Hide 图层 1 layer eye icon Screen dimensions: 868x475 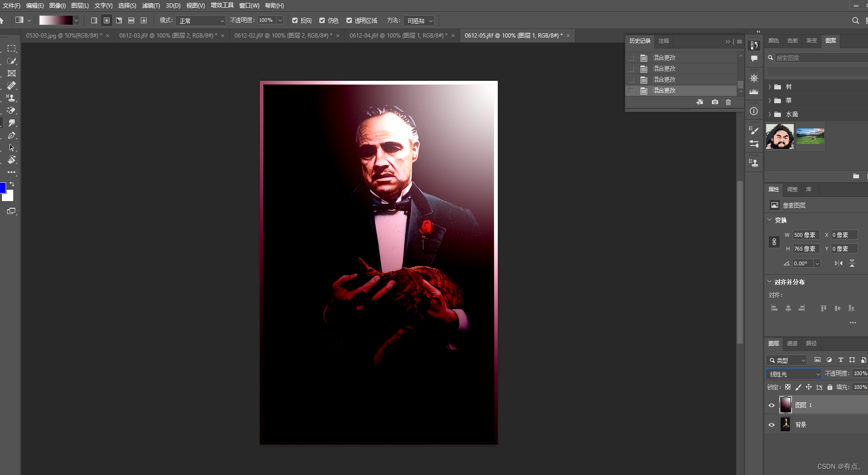(x=772, y=406)
